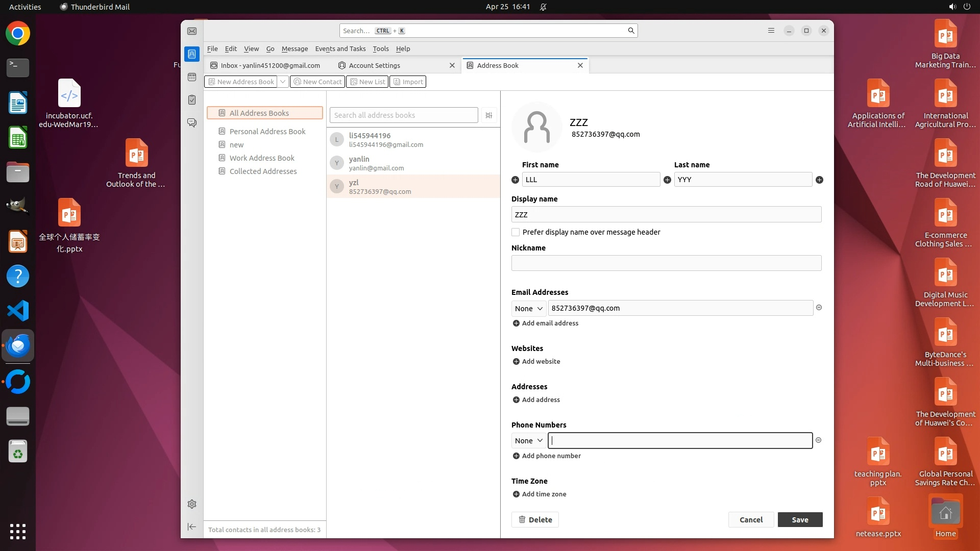Open the Tools menu
Screen dimensions: 980x551
click(x=380, y=49)
